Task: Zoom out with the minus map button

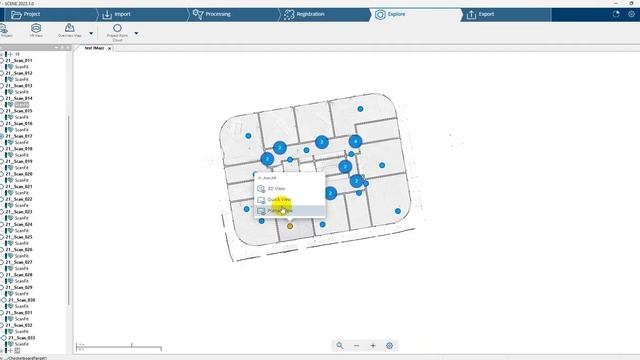Action: pos(356,346)
